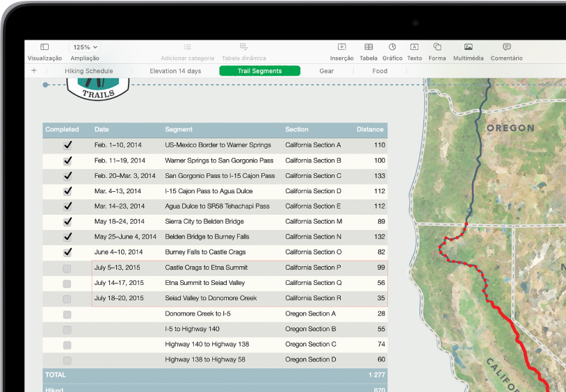
Task: Uncheck the US-Mexico Border segment checkbox
Action: click(67, 145)
